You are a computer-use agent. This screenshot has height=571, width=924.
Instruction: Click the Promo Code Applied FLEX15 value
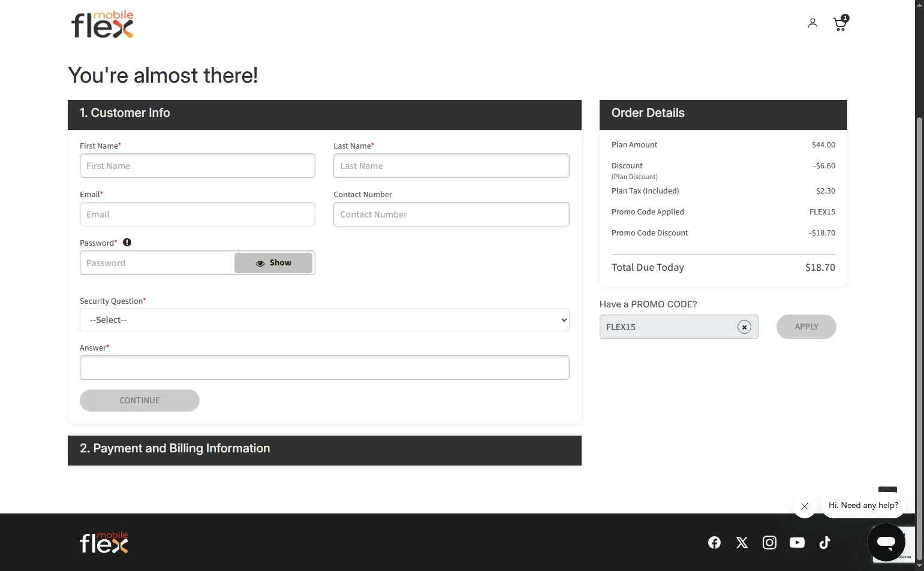[x=822, y=212]
